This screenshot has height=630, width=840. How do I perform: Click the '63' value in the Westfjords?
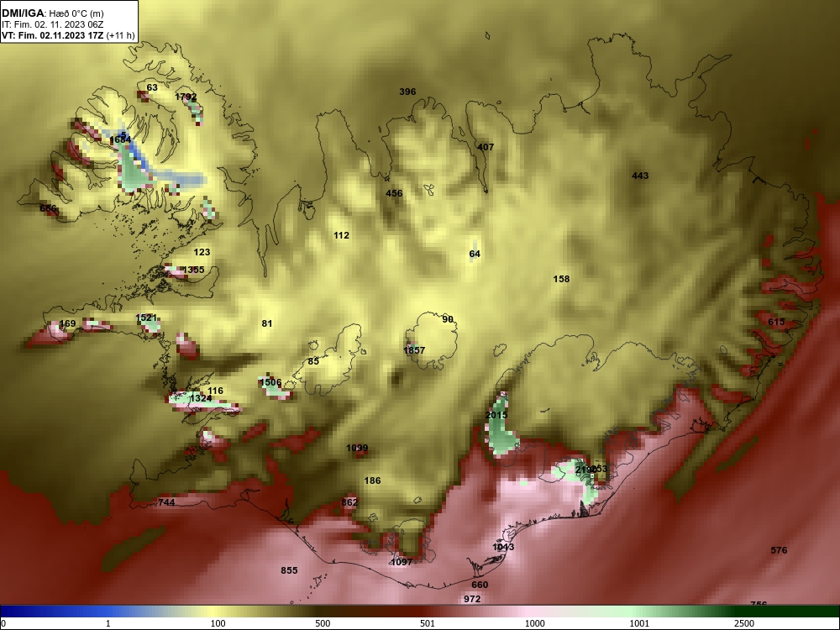point(152,87)
